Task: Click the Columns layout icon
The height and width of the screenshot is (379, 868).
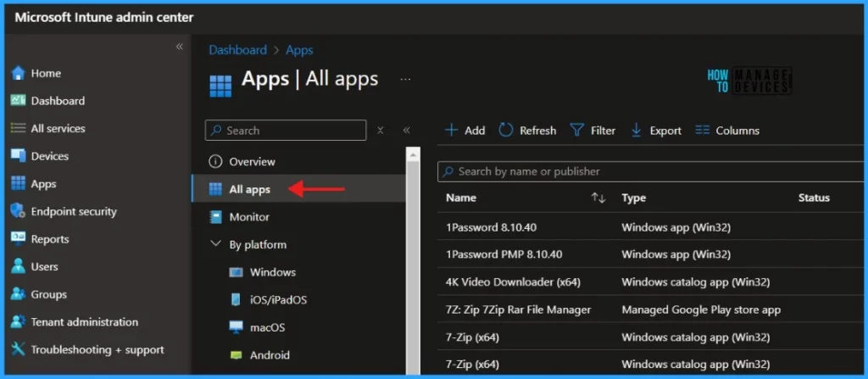Action: 703,131
